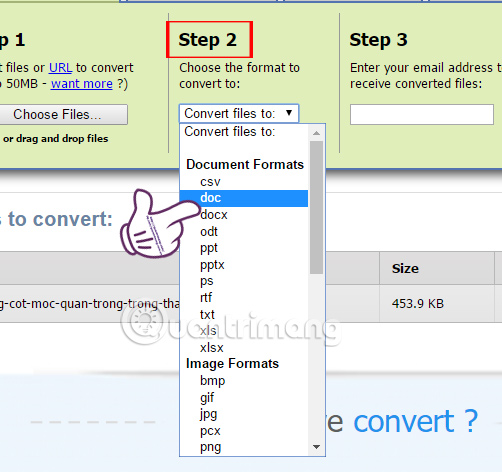The image size is (502, 472).
Task: Click the email address input field
Action: [x=422, y=115]
